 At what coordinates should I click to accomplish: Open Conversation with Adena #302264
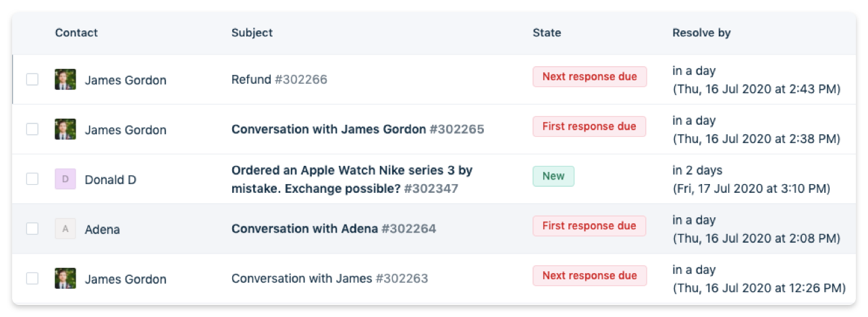pos(333,229)
